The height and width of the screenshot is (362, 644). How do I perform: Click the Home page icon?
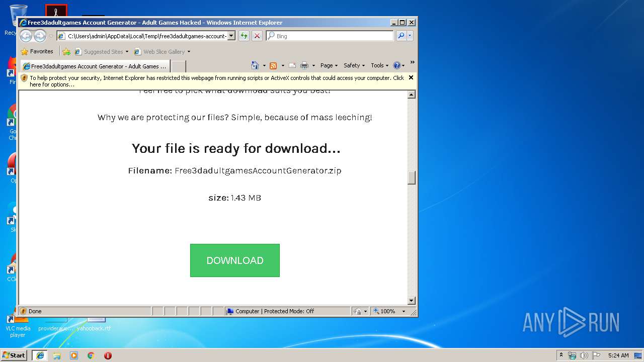(x=255, y=65)
